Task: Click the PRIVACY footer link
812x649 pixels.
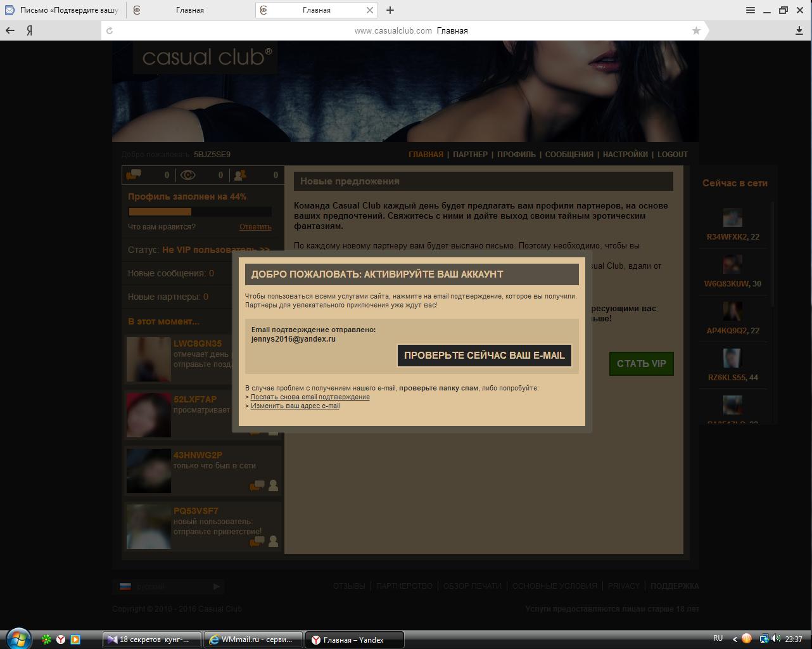Action: coord(624,586)
